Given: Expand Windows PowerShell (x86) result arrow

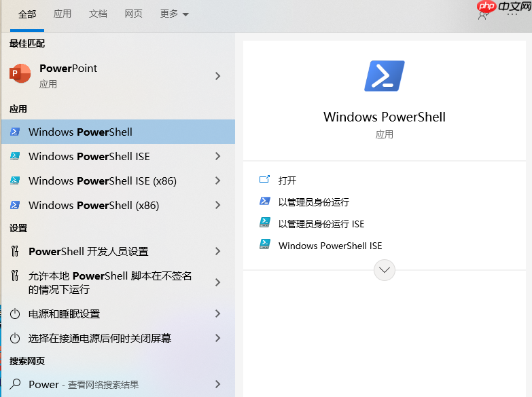Looking at the screenshot, I should pyautogui.click(x=218, y=205).
